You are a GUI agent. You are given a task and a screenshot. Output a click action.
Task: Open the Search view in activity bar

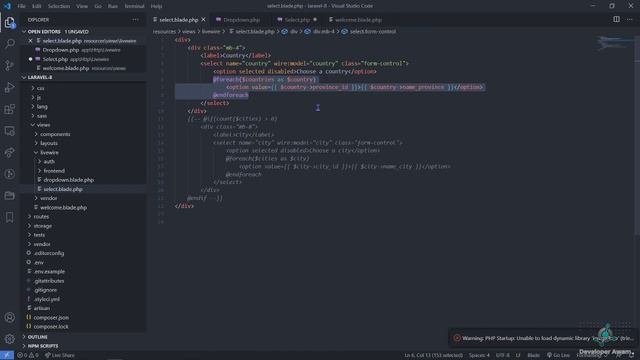9,43
